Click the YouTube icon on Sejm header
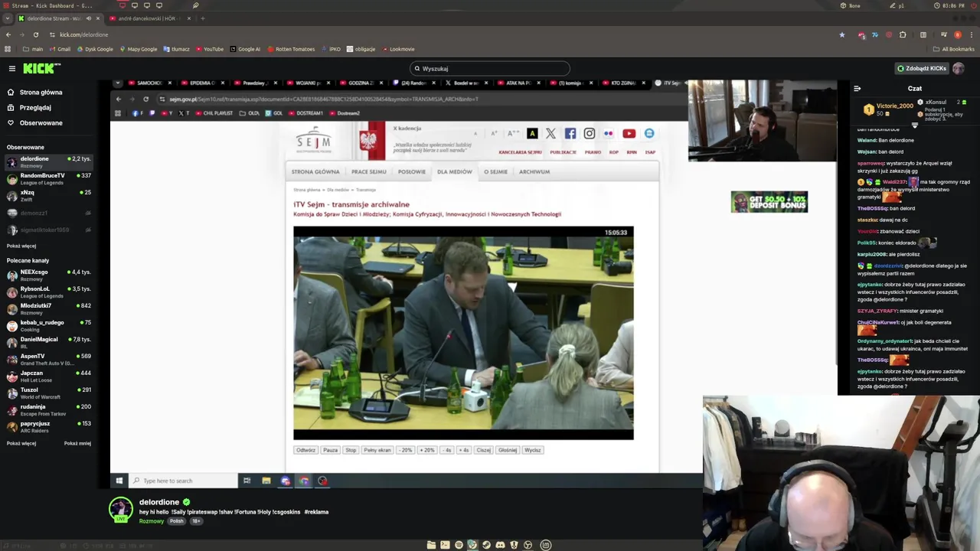 click(x=629, y=133)
